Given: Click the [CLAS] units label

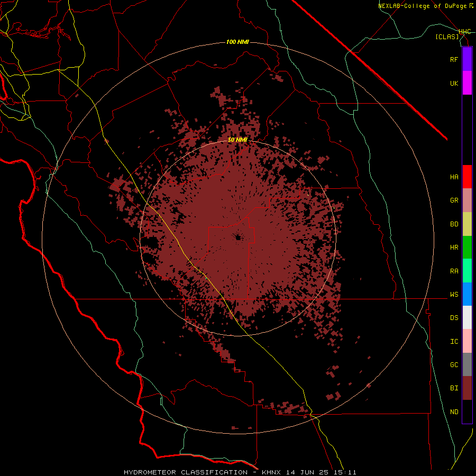Looking at the screenshot, I should pyautogui.click(x=447, y=36).
